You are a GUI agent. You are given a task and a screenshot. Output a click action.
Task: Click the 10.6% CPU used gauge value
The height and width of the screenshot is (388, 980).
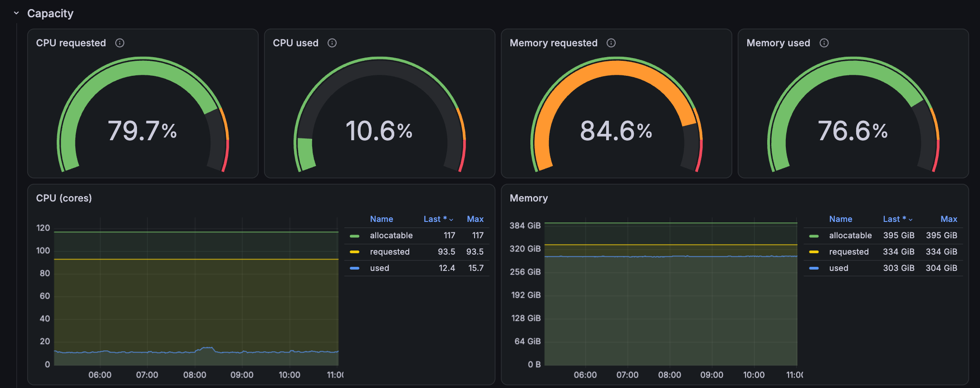(x=379, y=131)
